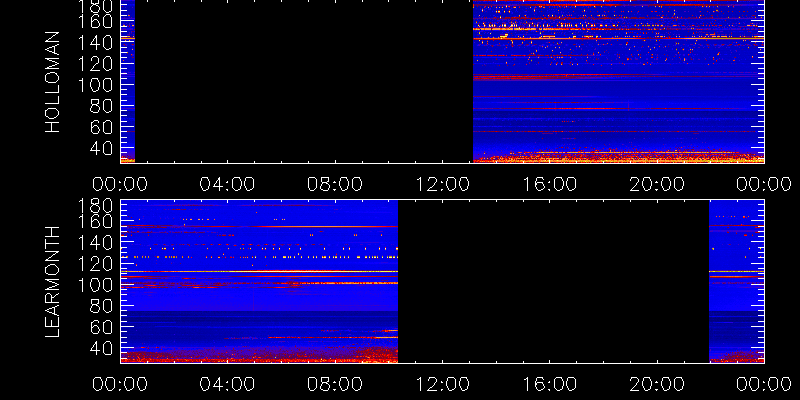Screen dimensions: 800x400
Task: Click the LEARMONTH vertical axis label
Action: (53, 281)
